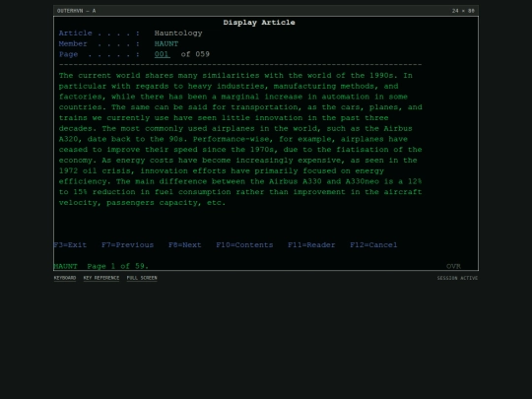Click the Page field label
Image resolution: width=532 pixels, height=399 pixels.
pyautogui.click(x=68, y=54)
